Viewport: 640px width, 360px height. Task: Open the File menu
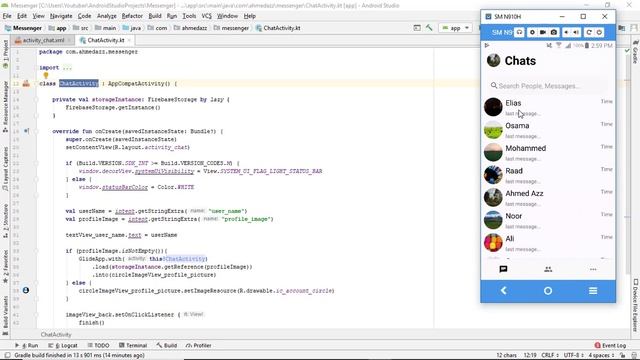tap(7, 16)
